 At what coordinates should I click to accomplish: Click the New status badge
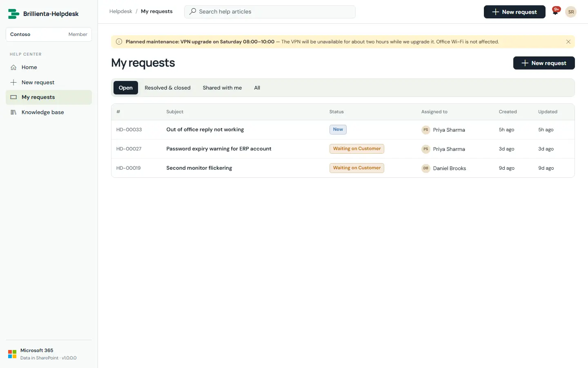click(x=338, y=130)
